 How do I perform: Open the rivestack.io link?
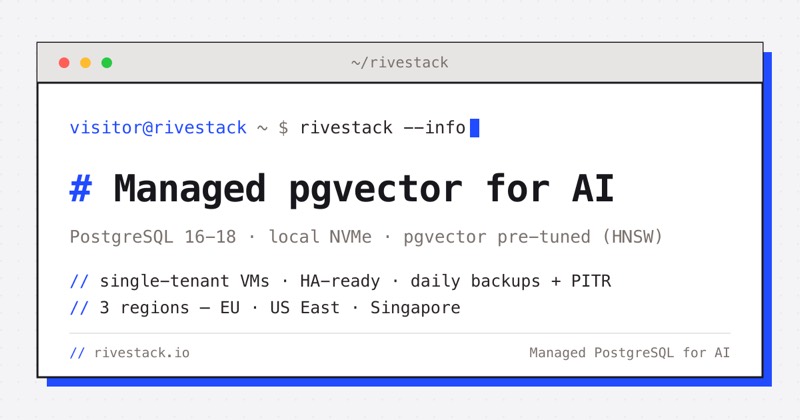pos(142,353)
